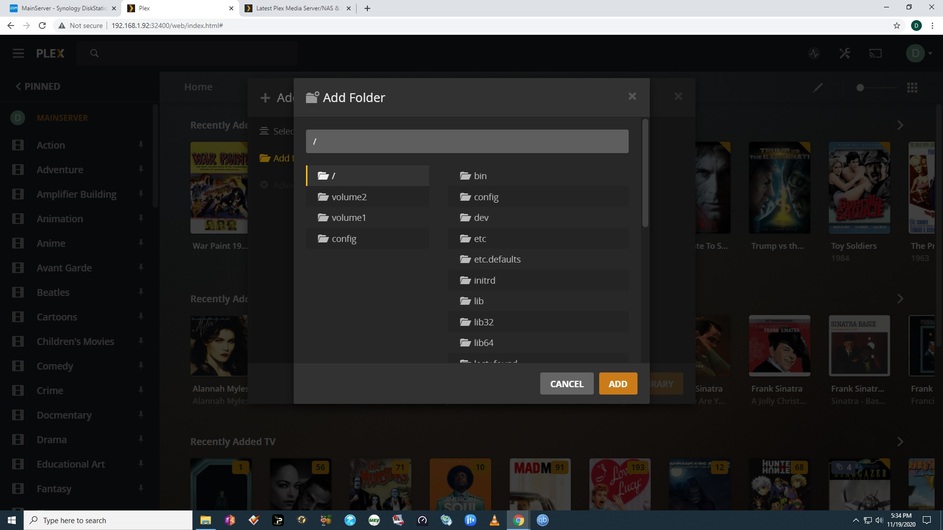Open the Amplifier Building library
The height and width of the screenshot is (530, 943).
click(x=76, y=194)
